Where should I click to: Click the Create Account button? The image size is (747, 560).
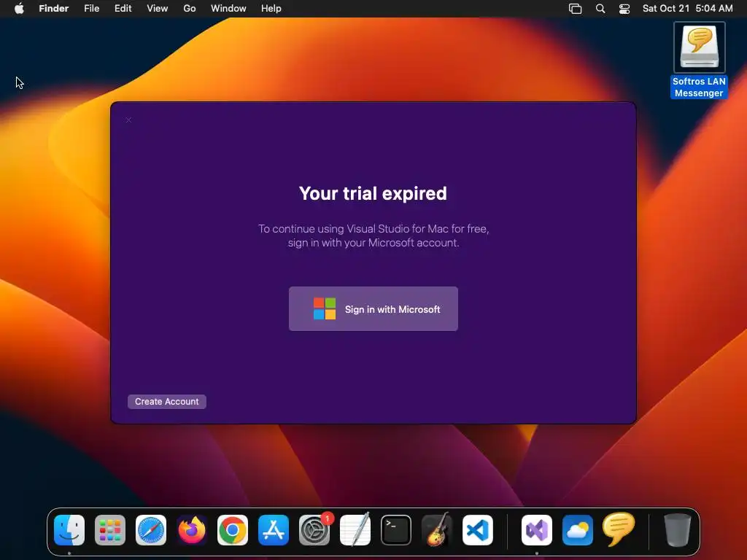(167, 402)
